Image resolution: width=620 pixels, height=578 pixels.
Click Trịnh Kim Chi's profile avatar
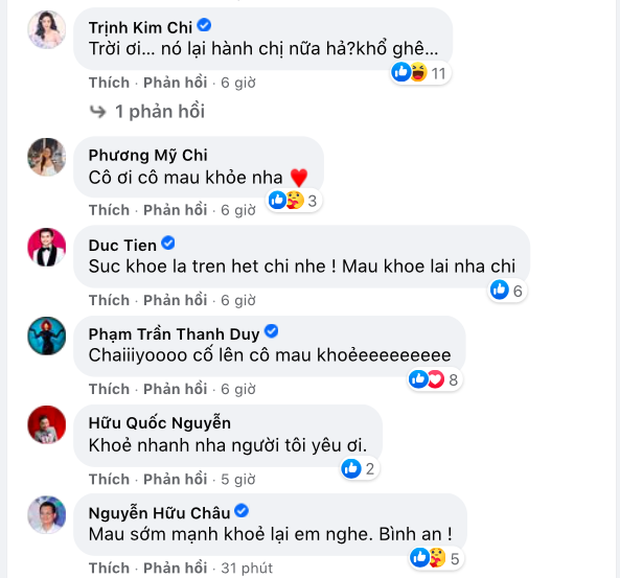47,31
